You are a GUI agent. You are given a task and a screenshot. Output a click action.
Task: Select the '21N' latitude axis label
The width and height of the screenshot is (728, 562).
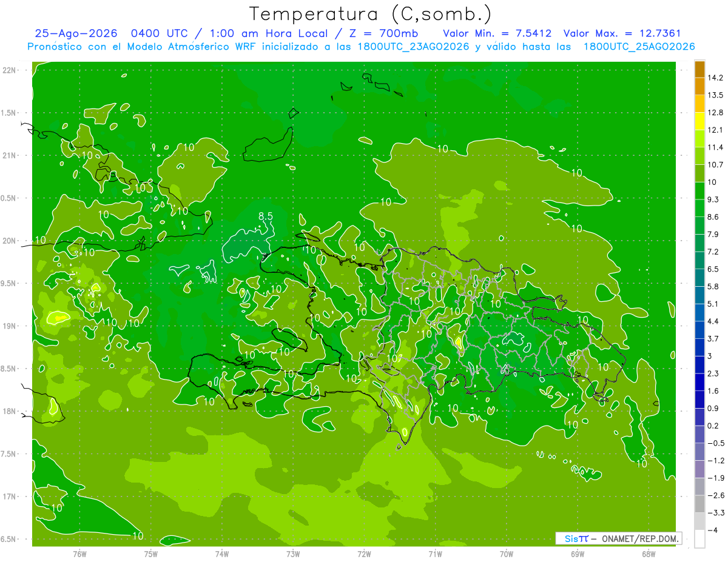(10, 156)
